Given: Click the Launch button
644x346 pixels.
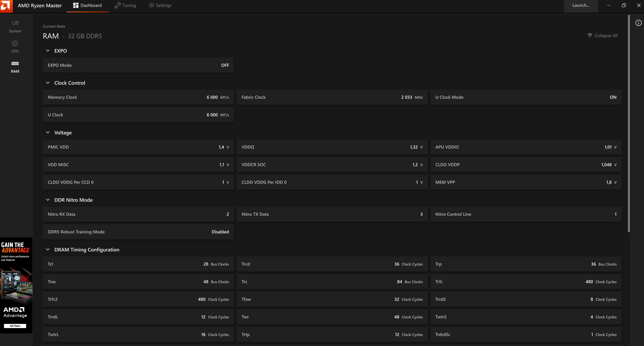Looking at the screenshot, I should coord(581,6).
